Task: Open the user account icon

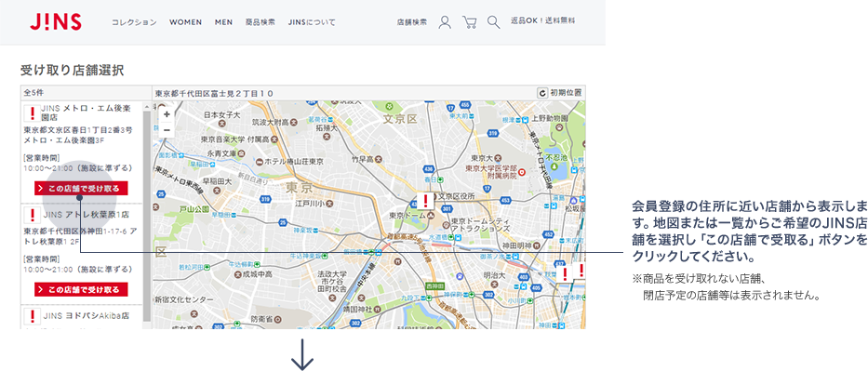Action: point(445,22)
